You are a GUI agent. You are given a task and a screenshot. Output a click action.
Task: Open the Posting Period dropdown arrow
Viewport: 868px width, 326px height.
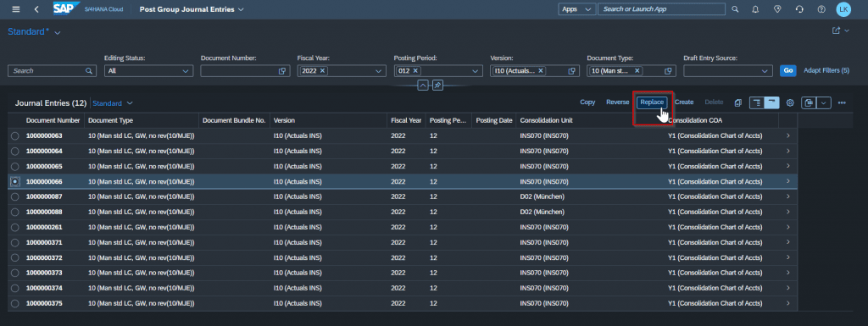tap(475, 71)
